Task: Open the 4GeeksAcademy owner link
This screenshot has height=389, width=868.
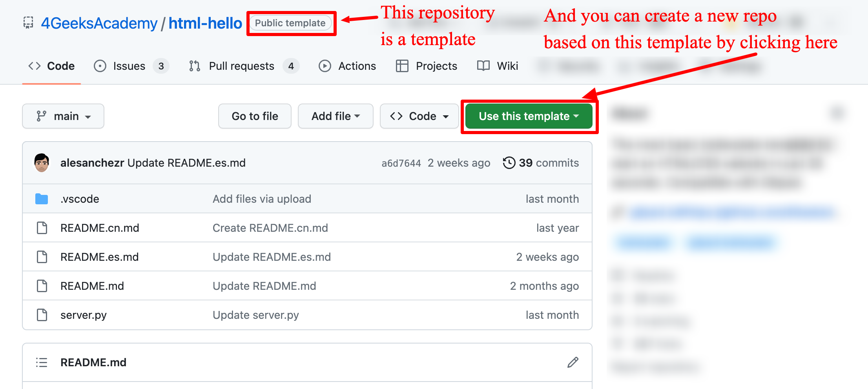Action: point(99,23)
